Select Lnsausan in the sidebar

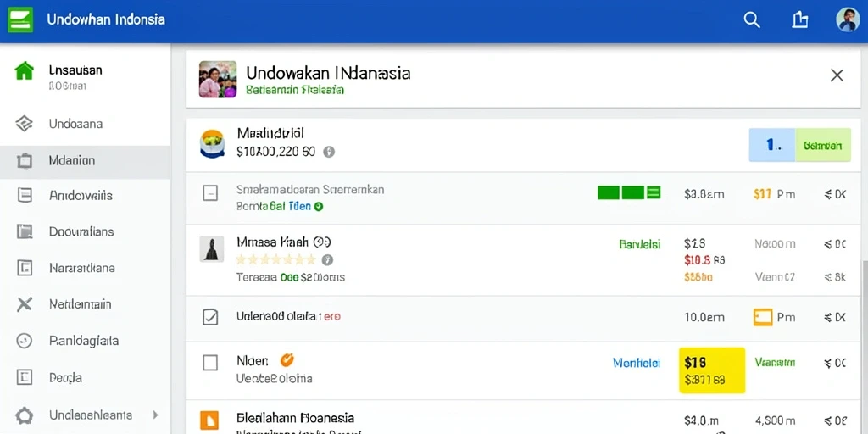75,70
